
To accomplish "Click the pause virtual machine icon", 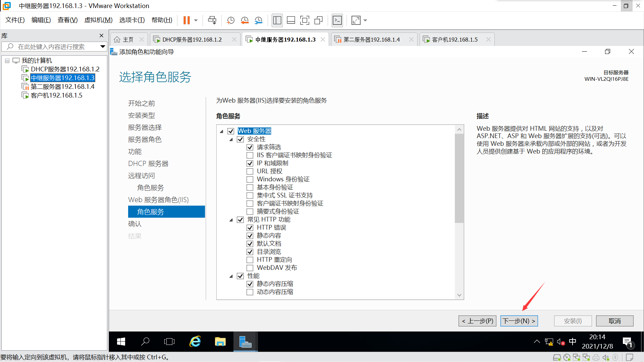I will click(186, 20).
